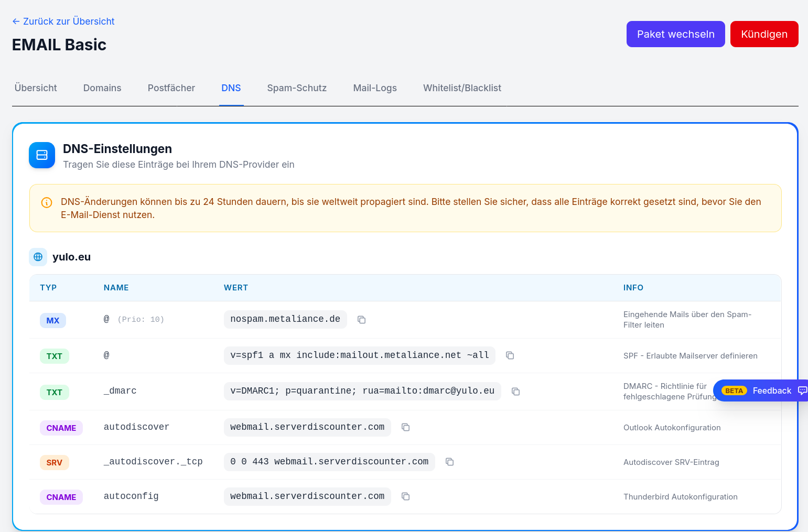Screen dimensions: 808x532
Task: Open the BETA Feedback widget
Action: (x=763, y=390)
